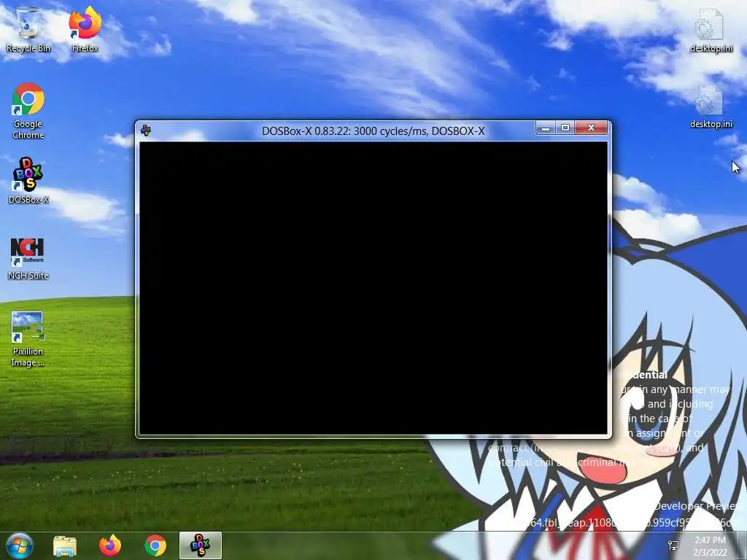The image size is (747, 560).
Task: Click the network icon in system tray
Action: point(673,545)
